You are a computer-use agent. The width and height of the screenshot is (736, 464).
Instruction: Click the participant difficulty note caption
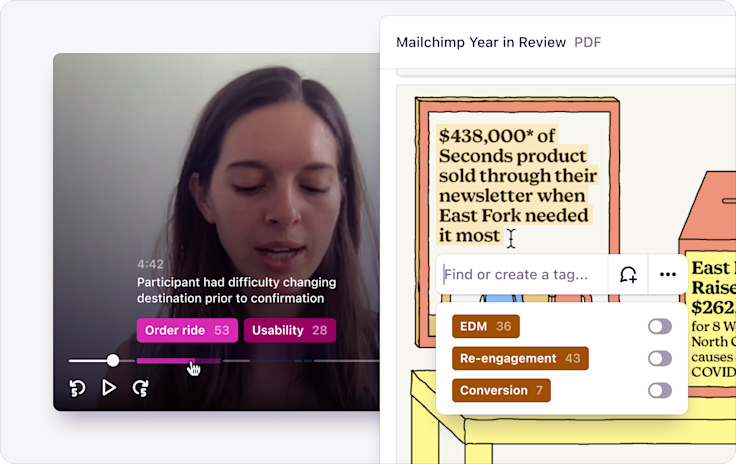click(237, 290)
